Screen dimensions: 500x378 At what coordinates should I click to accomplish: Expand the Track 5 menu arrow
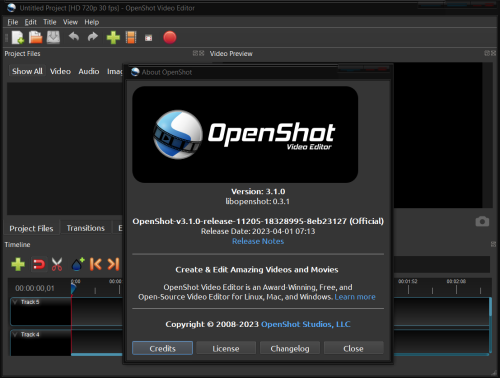click(x=15, y=302)
